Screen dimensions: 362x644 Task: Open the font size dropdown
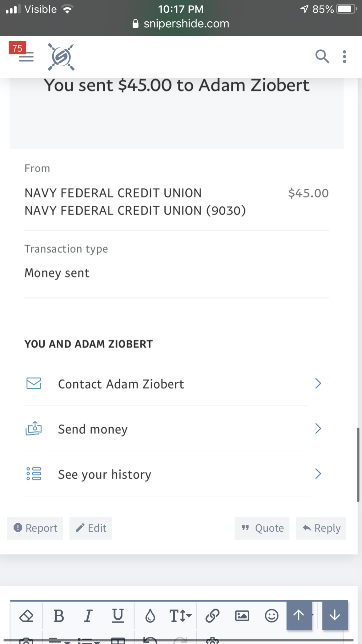(x=180, y=616)
